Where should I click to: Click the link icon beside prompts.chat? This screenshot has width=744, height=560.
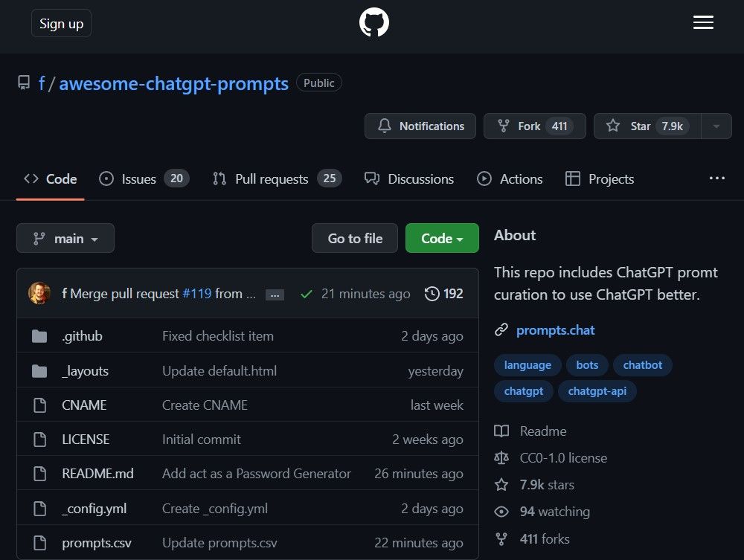tap(501, 330)
